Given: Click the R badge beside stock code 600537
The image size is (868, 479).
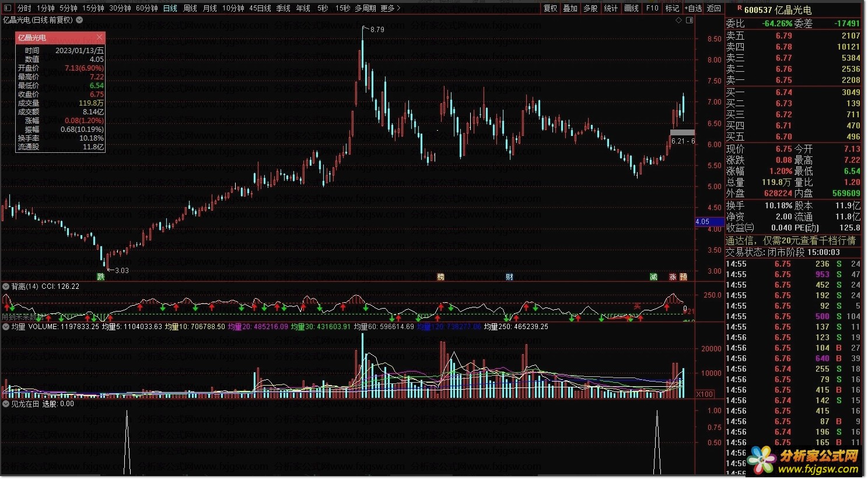Looking at the screenshot, I should 740,8.
